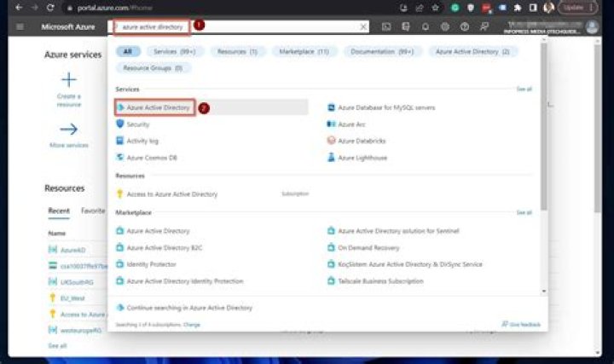Click the Give feedback link
Viewport: 614px width, 364px height.
click(520, 324)
